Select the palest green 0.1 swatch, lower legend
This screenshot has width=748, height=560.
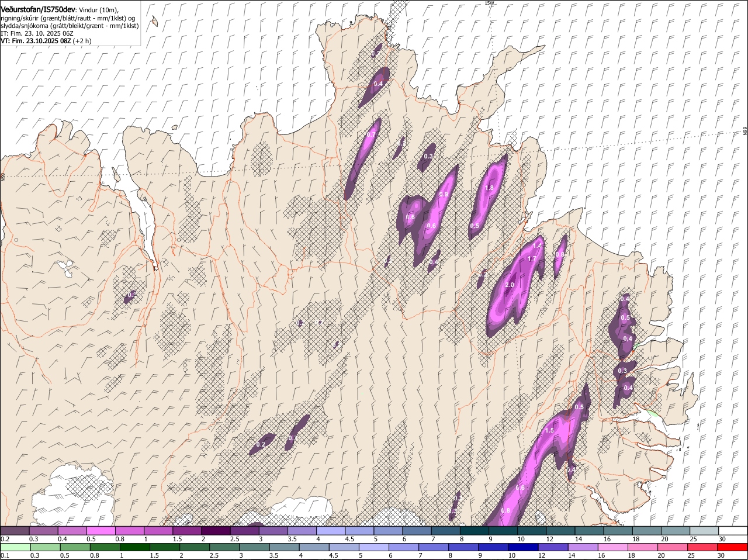(x=15, y=548)
